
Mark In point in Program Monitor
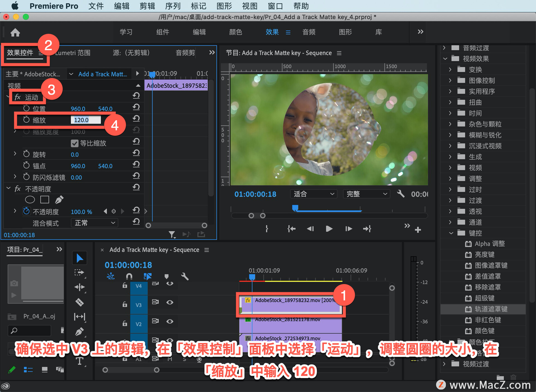point(267,229)
